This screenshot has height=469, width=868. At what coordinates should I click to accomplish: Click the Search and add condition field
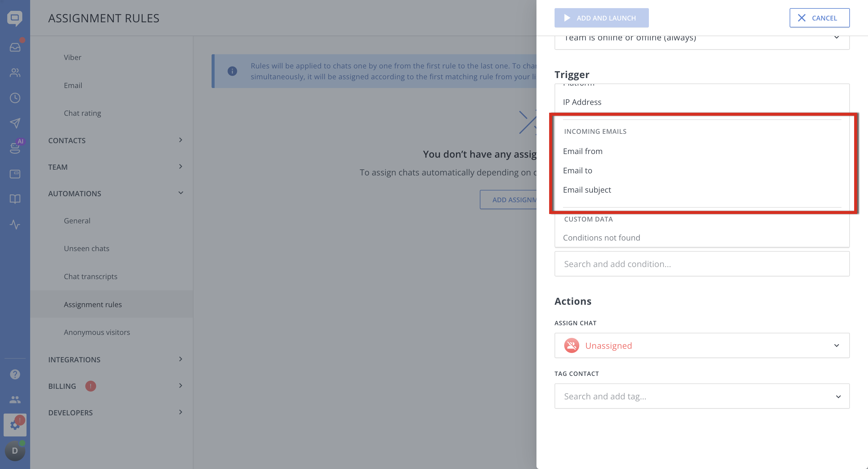click(702, 264)
